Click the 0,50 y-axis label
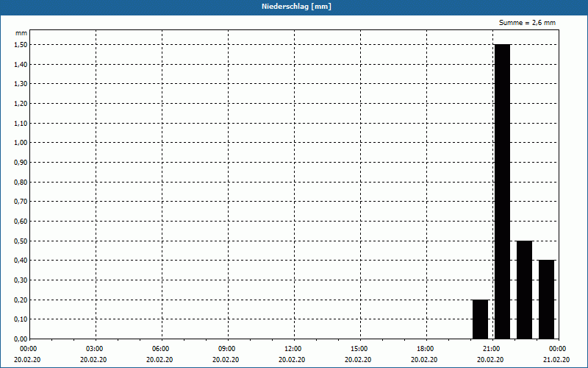588x368 pixels. (21, 241)
